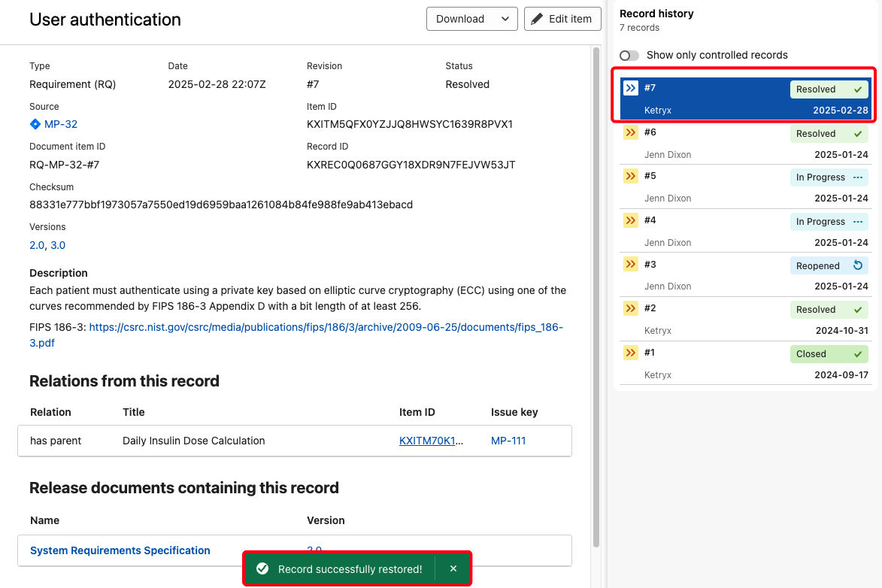This screenshot has width=882, height=588.
Task: Click the ellipsis icon on record #5 status
Action: pos(858,177)
